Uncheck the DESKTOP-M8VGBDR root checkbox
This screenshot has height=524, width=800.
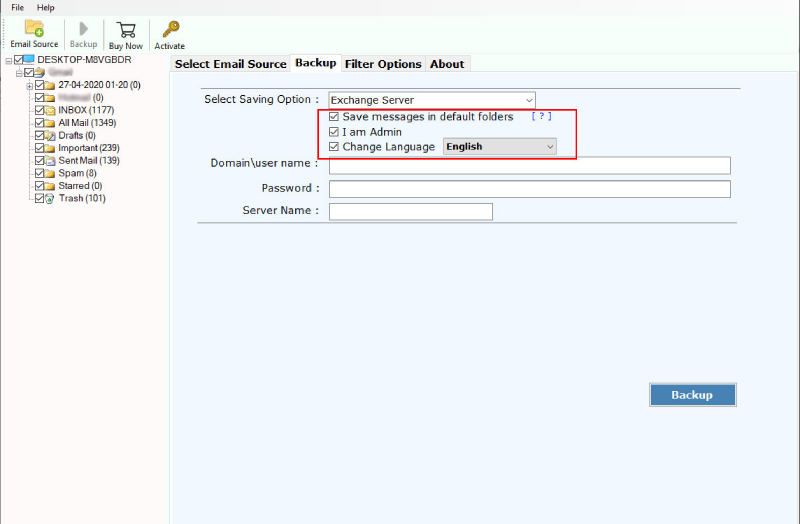18,60
